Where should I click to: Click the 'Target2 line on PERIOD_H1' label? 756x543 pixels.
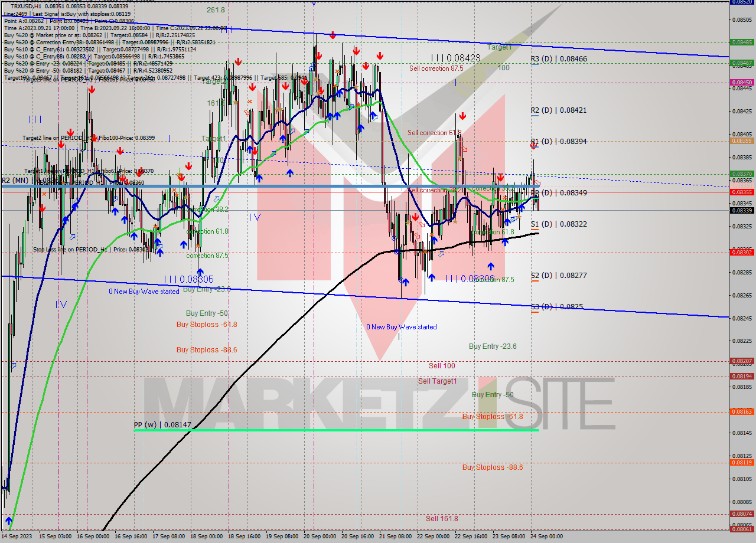click(89, 138)
